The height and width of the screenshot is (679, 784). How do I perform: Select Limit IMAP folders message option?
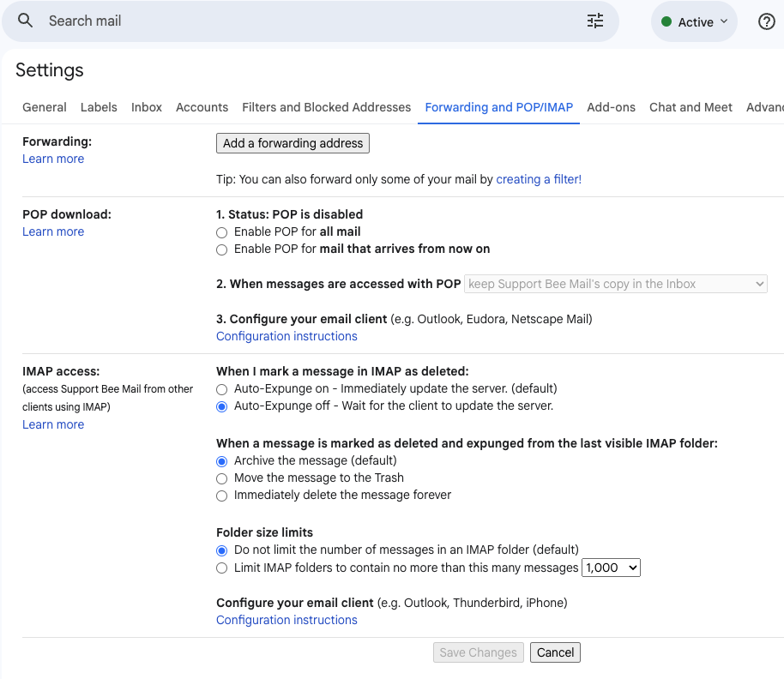[221, 568]
